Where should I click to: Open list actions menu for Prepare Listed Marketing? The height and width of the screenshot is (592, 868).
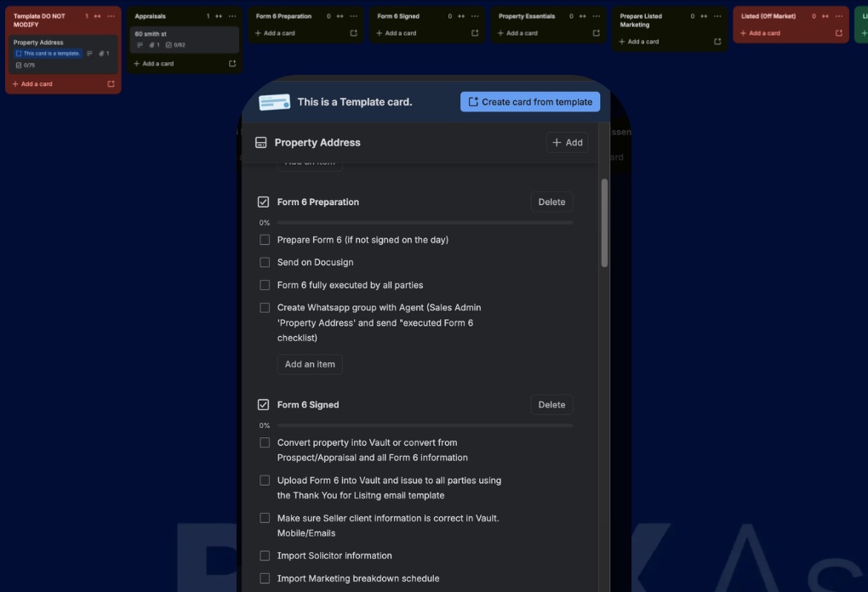[x=717, y=16]
